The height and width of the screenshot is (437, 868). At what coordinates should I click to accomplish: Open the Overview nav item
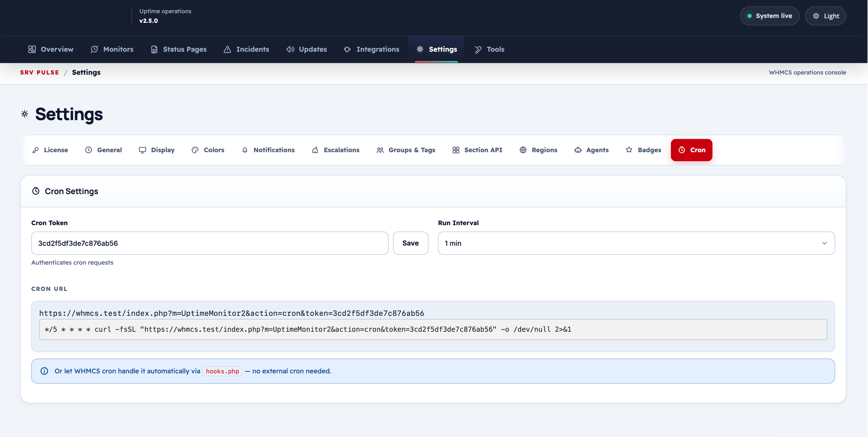pyautogui.click(x=51, y=49)
